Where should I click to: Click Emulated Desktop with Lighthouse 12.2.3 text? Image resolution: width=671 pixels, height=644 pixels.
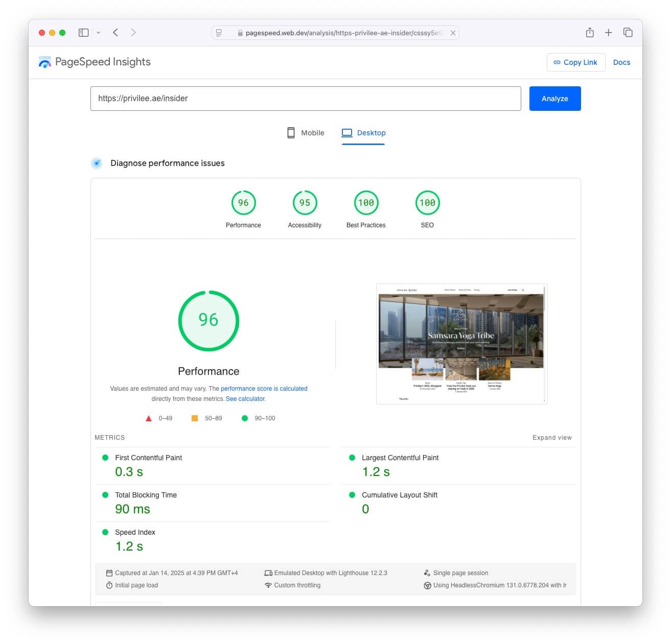click(331, 573)
